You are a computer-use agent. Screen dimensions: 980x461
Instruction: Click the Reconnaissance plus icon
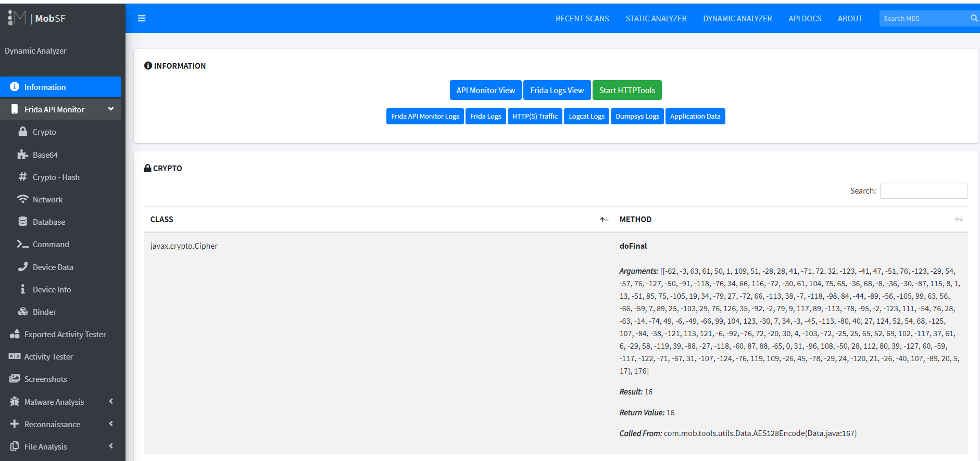[15, 424]
